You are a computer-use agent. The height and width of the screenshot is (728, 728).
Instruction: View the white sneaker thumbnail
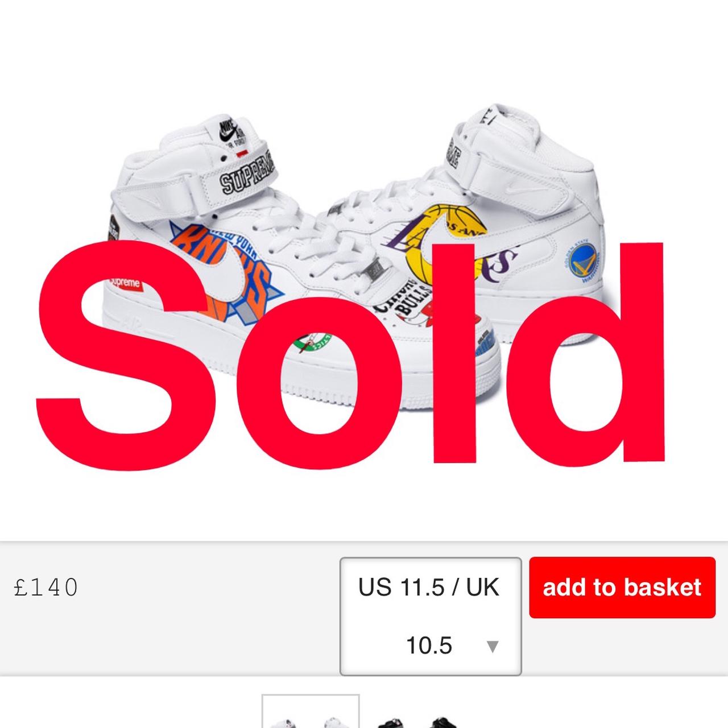coord(311,712)
